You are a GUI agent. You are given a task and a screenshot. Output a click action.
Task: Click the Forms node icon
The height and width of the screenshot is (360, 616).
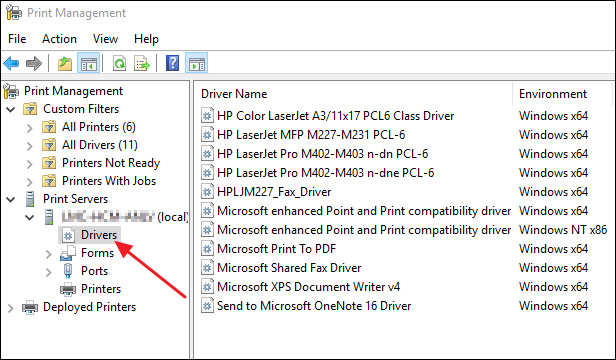pos(68,253)
